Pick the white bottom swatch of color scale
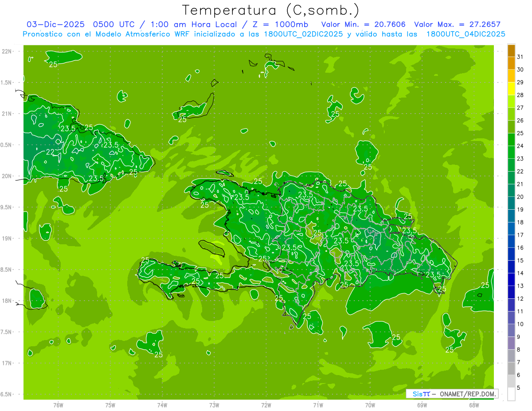The width and height of the screenshot is (532, 411). [x=511, y=394]
